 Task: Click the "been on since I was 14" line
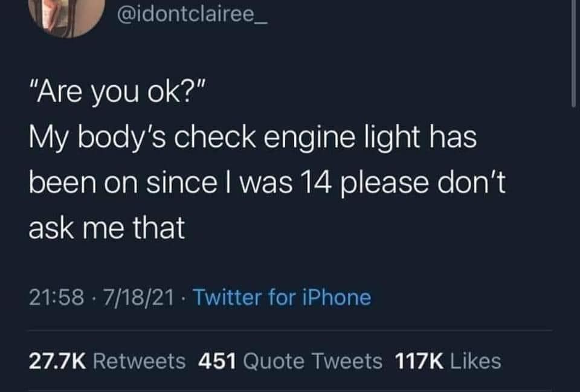click(x=267, y=182)
